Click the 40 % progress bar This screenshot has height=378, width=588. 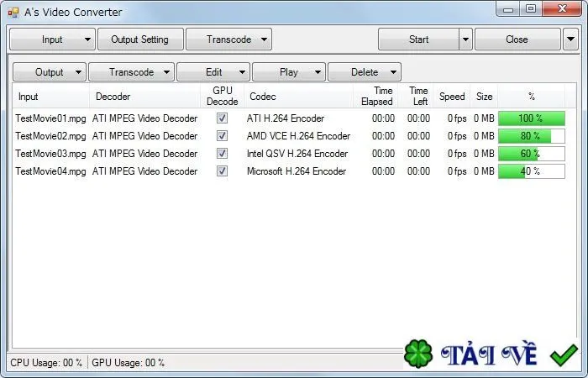click(x=532, y=171)
